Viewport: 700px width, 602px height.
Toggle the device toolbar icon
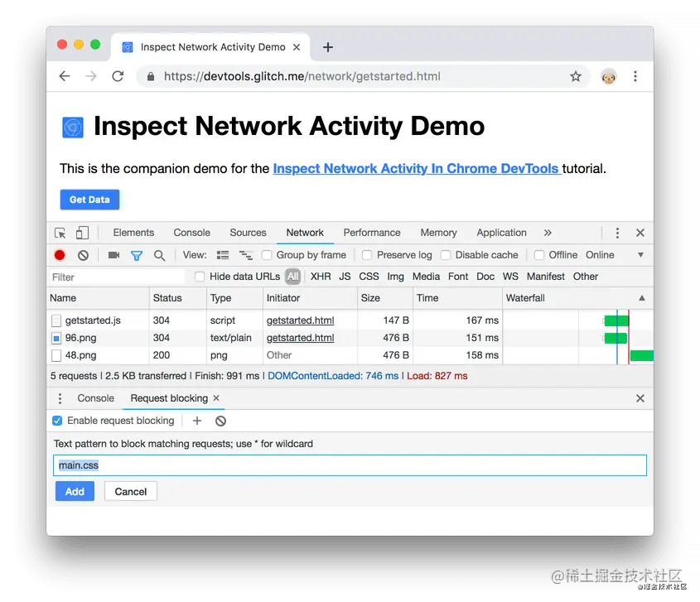pyautogui.click(x=82, y=233)
